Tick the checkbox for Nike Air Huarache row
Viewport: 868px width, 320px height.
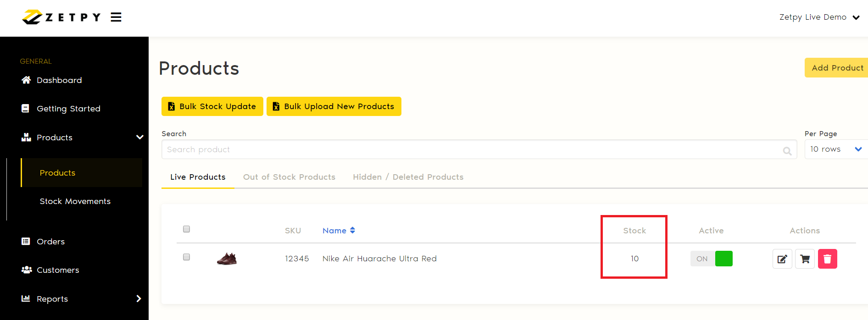[x=186, y=257]
